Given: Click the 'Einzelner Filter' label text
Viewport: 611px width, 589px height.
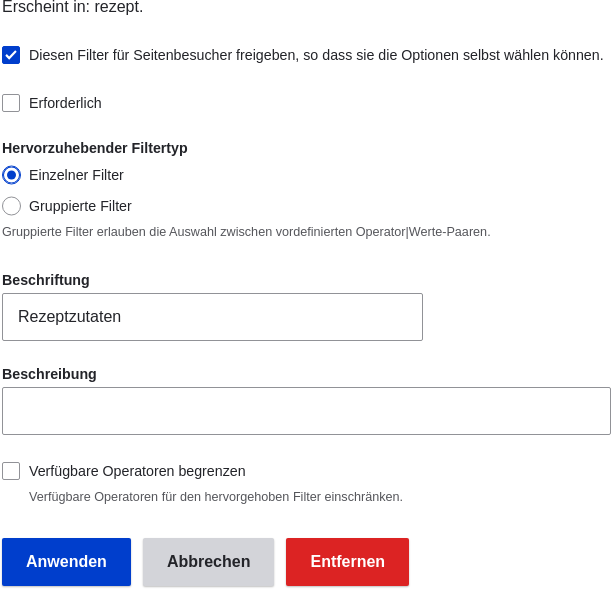Looking at the screenshot, I should tap(76, 175).
